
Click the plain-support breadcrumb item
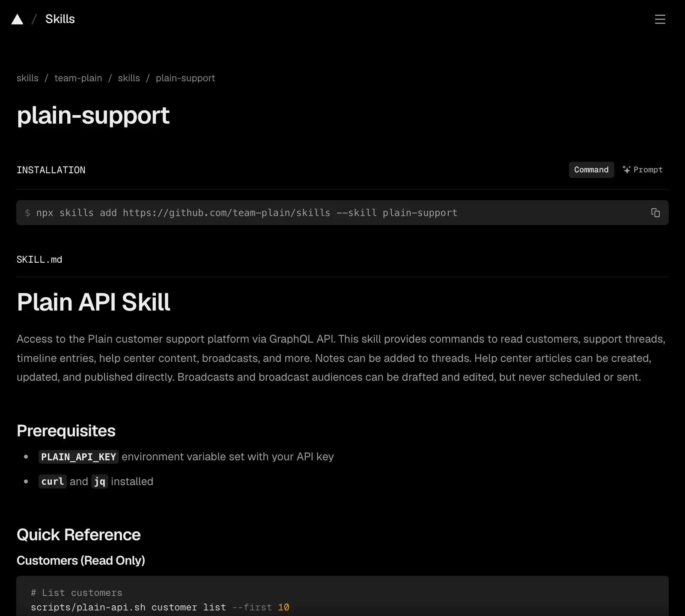click(185, 78)
